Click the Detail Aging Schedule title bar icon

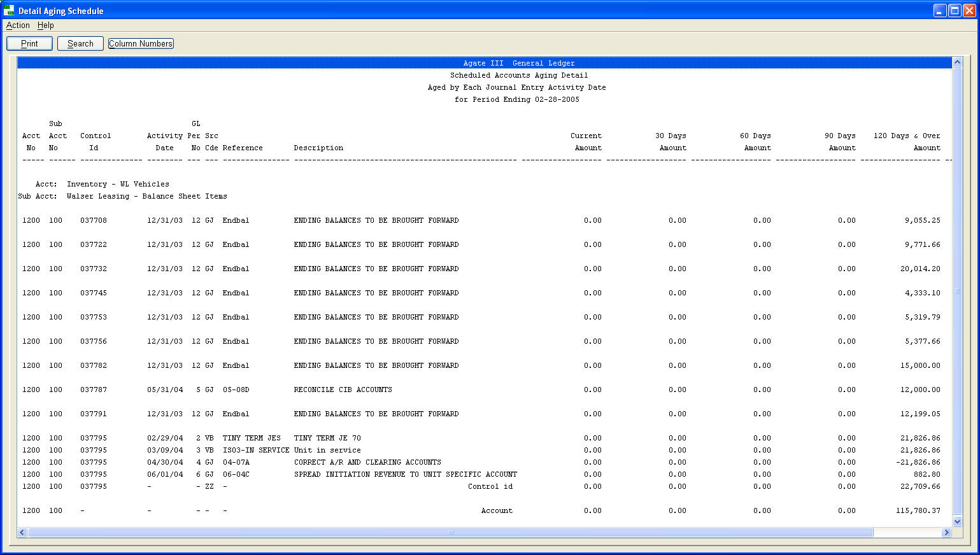coord(9,10)
